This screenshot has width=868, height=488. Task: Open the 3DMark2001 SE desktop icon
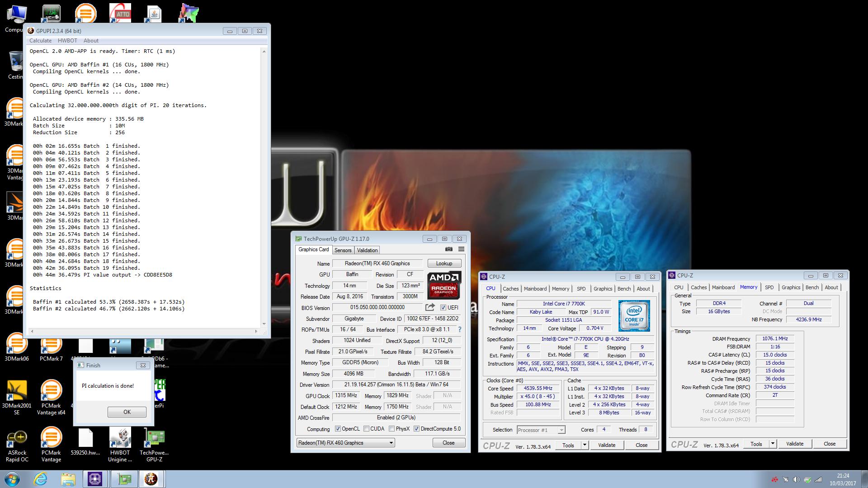pos(17,397)
